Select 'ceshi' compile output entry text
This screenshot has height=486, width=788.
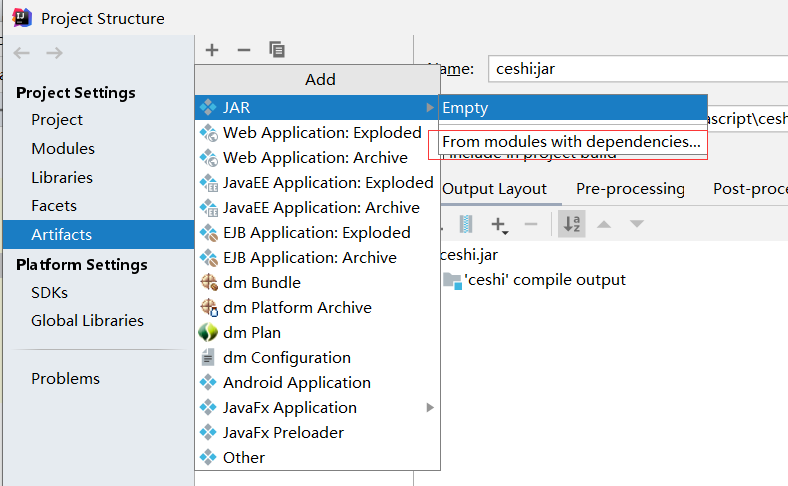tap(545, 280)
